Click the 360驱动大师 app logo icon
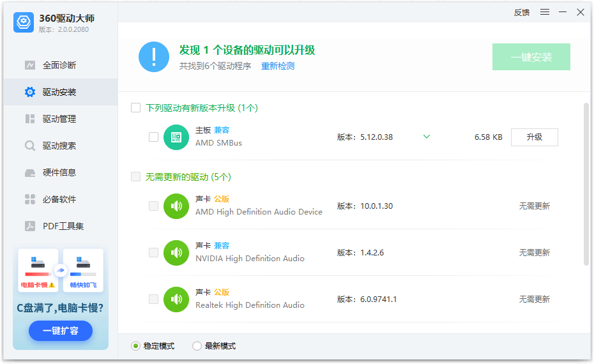This screenshot has width=594, height=364. [24, 22]
